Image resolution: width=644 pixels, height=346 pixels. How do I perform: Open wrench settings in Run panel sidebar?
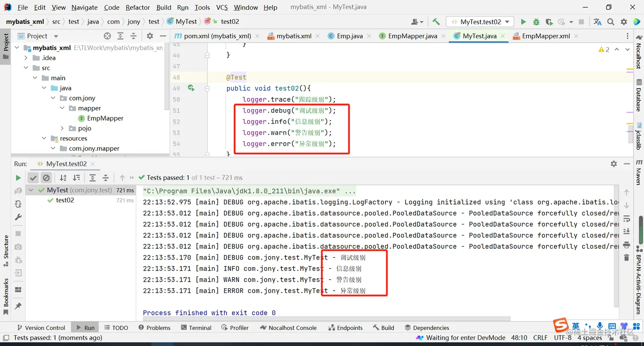coord(18,217)
